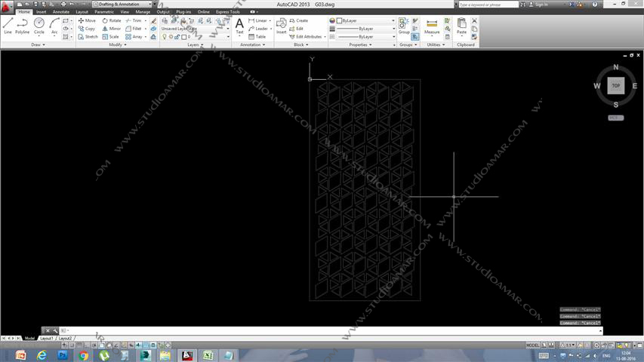The image size is (644, 362).
Task: Click the TOP face of ViewCube
Action: [615, 86]
